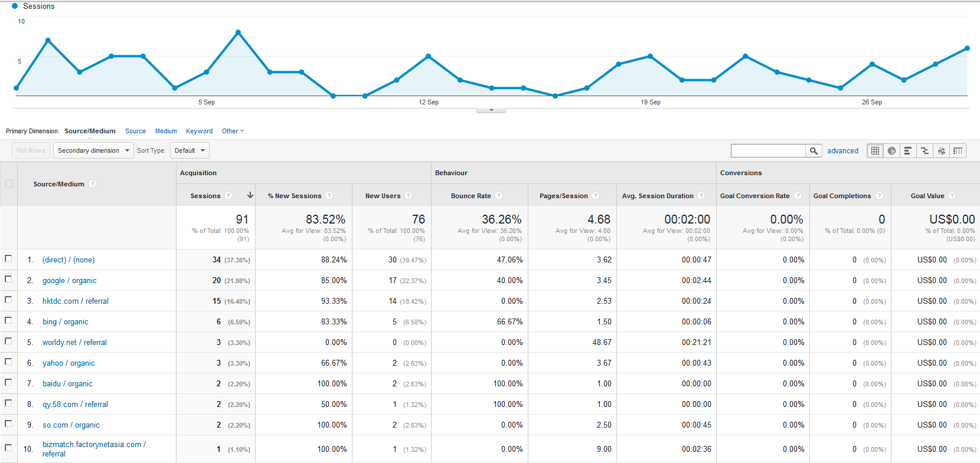This screenshot has height=463, width=980.
Task: Open the Sort Type Default dropdown
Action: coord(190,150)
